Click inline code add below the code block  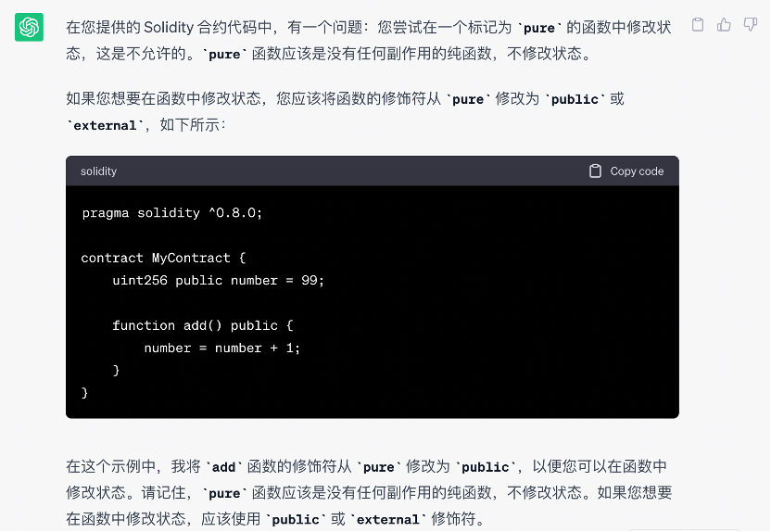click(223, 467)
